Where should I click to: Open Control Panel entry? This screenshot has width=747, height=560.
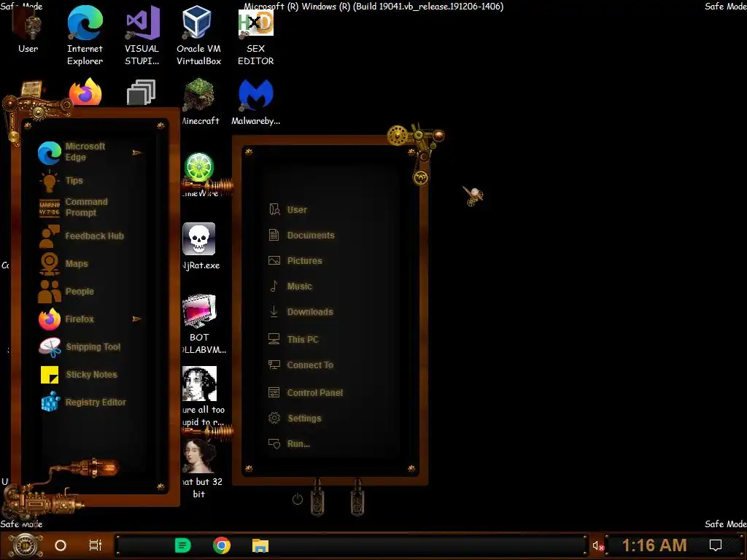(306, 392)
